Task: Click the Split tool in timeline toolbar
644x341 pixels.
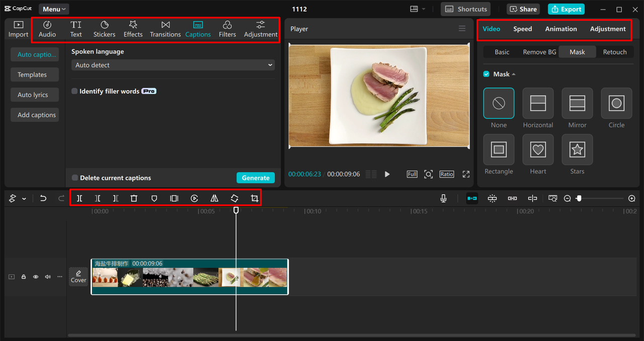Action: pos(79,198)
